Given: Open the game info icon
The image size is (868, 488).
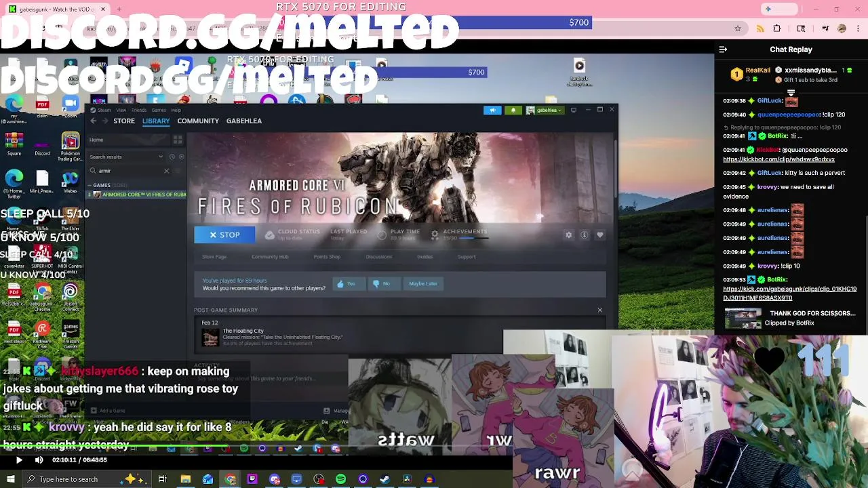Looking at the screenshot, I should coord(584,235).
